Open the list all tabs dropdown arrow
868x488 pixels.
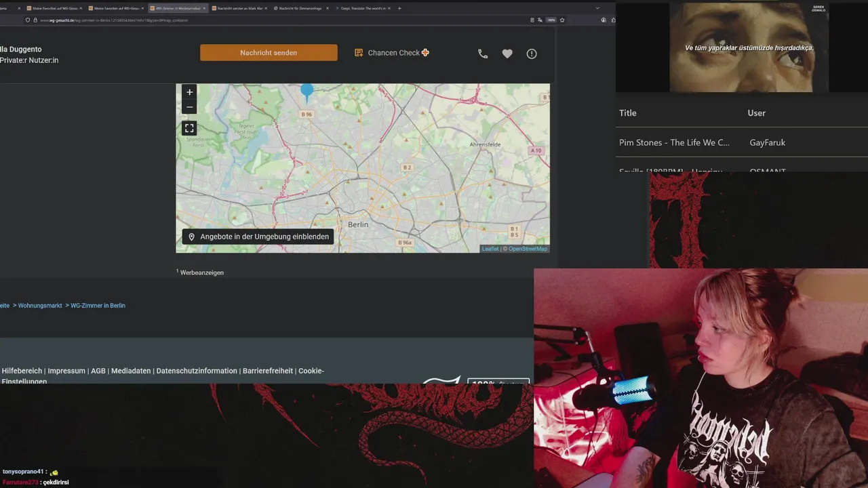pos(597,8)
